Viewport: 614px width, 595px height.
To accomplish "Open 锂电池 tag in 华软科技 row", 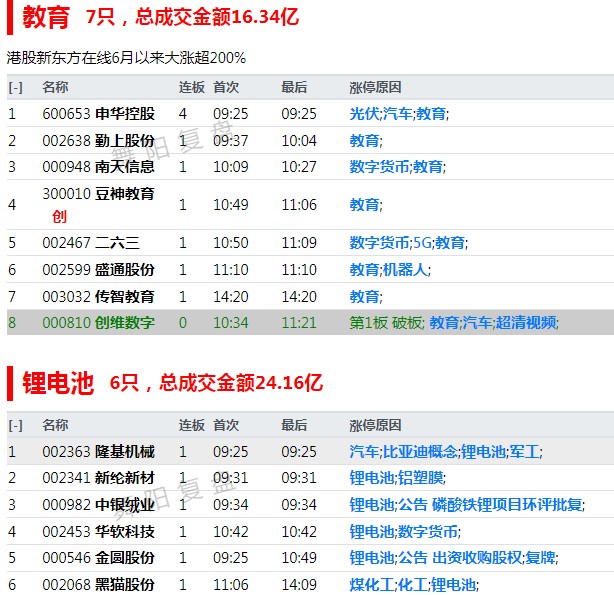I will (372, 532).
